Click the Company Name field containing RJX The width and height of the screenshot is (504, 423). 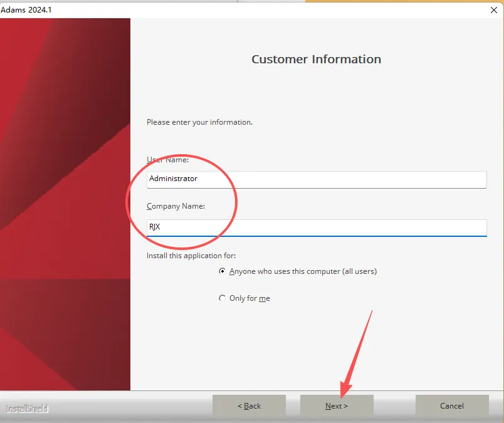point(317,227)
